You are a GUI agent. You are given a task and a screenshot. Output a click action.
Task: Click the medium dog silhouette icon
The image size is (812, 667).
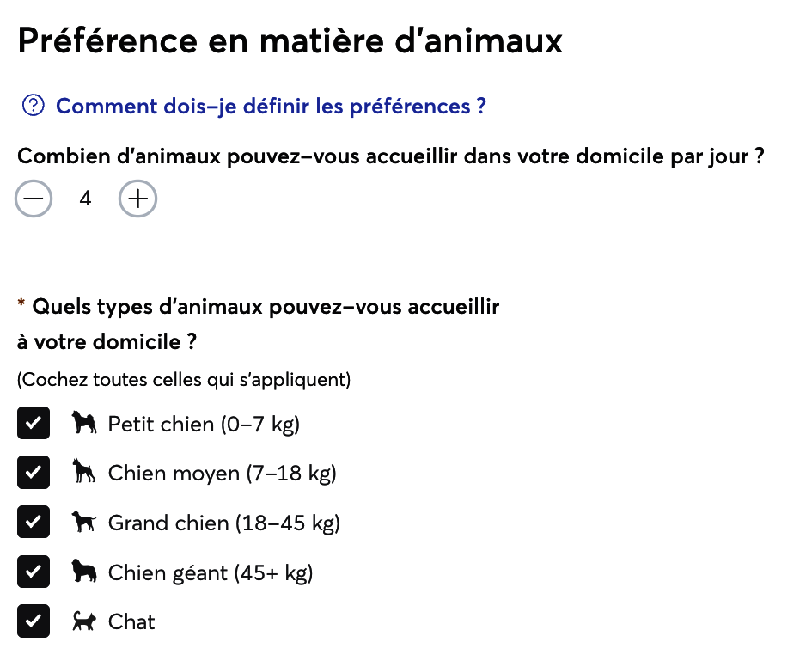(x=83, y=471)
